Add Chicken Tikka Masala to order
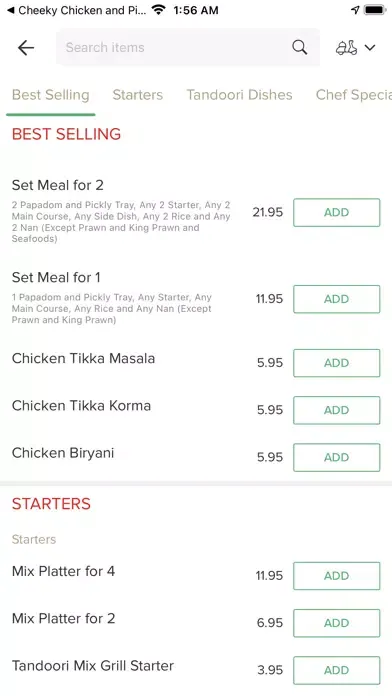 tap(337, 363)
